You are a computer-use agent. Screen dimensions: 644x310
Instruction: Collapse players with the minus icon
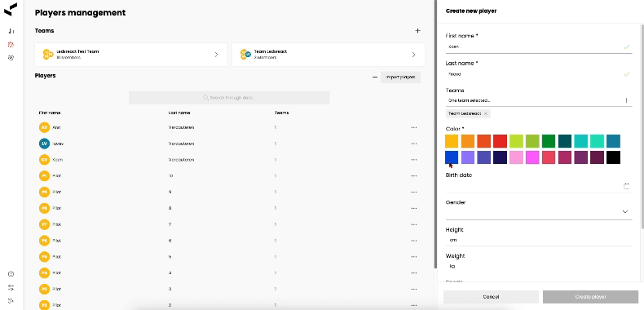pos(374,77)
